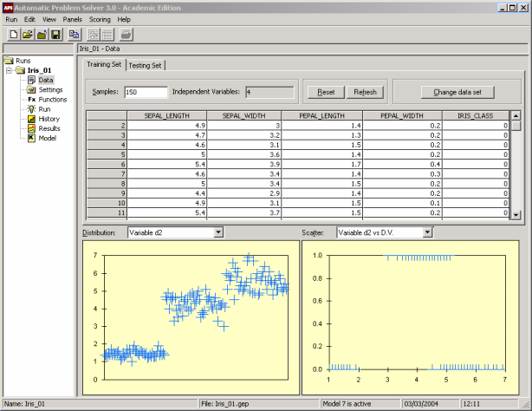Open the Results panel item
This screenshot has height=411, width=532.
49,128
